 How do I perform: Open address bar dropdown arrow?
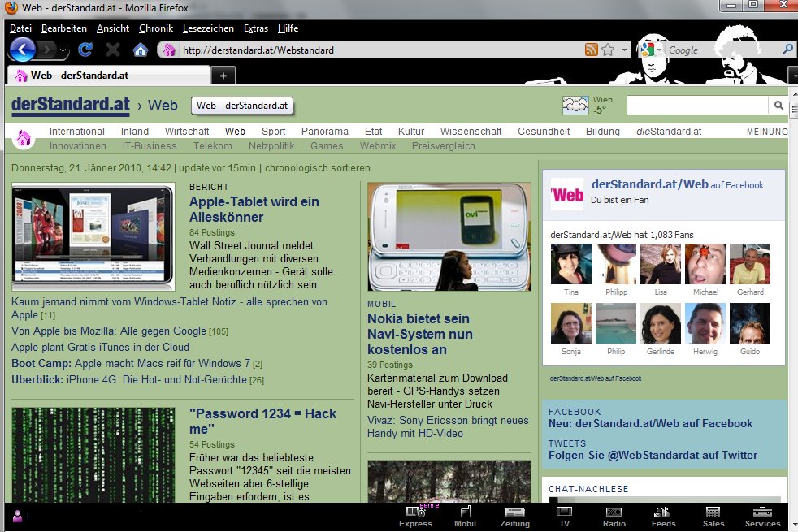coord(624,50)
